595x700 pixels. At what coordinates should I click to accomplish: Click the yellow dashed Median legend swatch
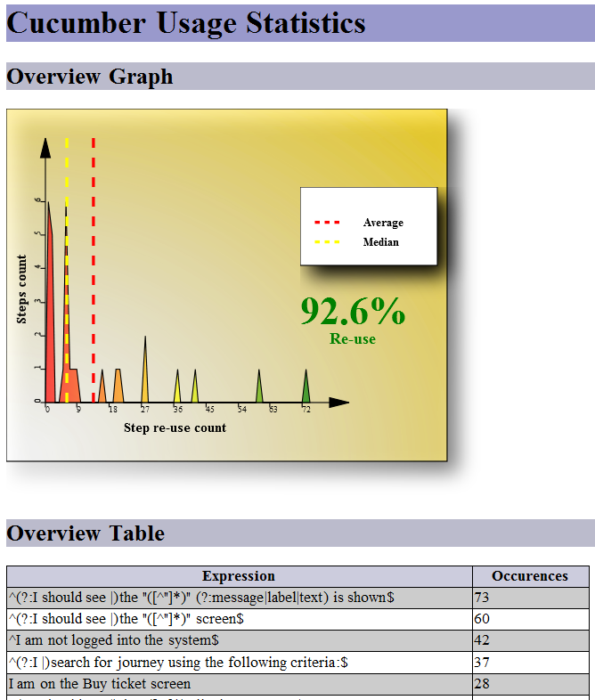pyautogui.click(x=327, y=242)
